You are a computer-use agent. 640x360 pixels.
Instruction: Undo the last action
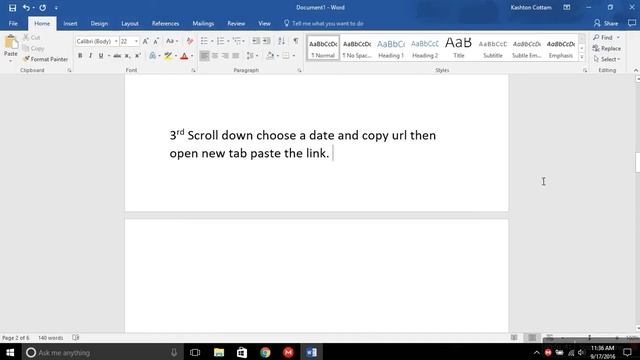pyautogui.click(x=26, y=8)
